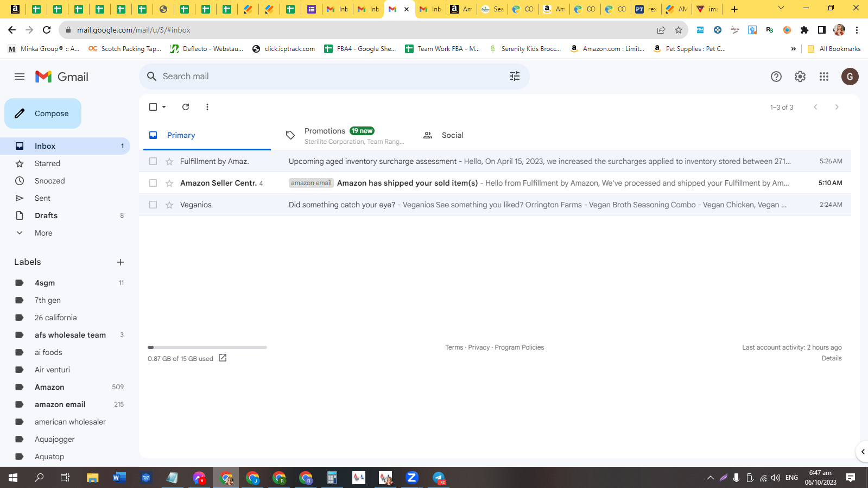This screenshot has width=868, height=488.
Task: Open the select-all dropdown arrow
Action: (x=164, y=107)
